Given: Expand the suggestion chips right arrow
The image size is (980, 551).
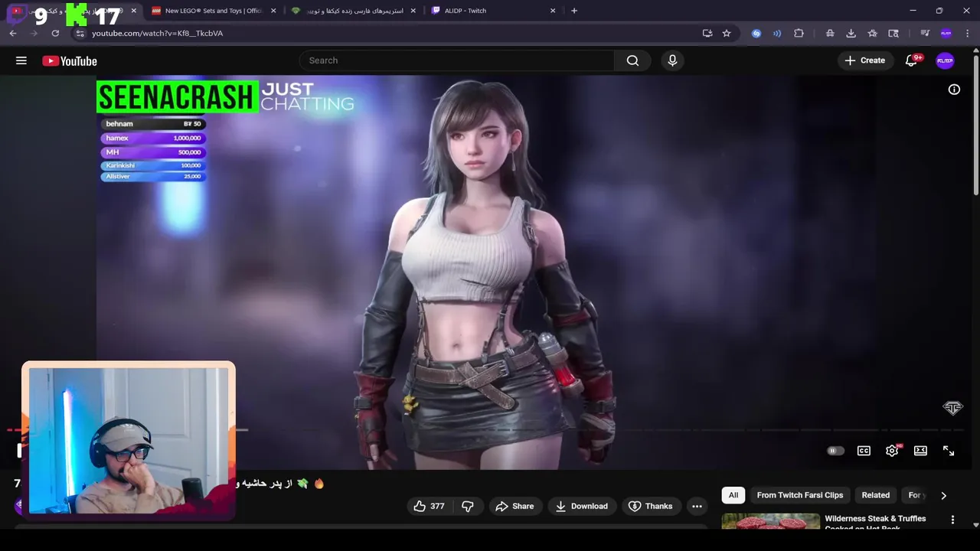Looking at the screenshot, I should (x=943, y=495).
